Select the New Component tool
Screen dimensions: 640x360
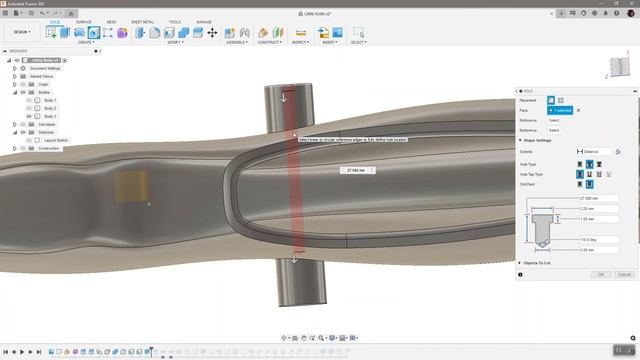tap(230, 32)
